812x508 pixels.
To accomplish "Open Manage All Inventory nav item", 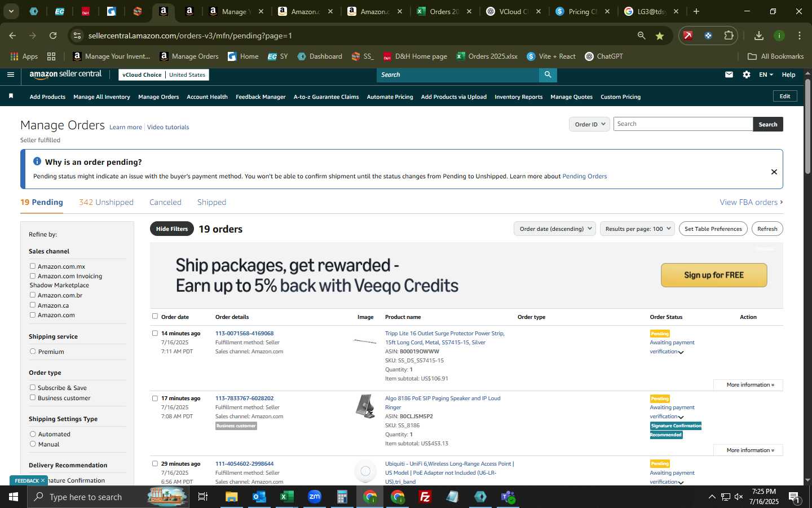I will pos(101,97).
